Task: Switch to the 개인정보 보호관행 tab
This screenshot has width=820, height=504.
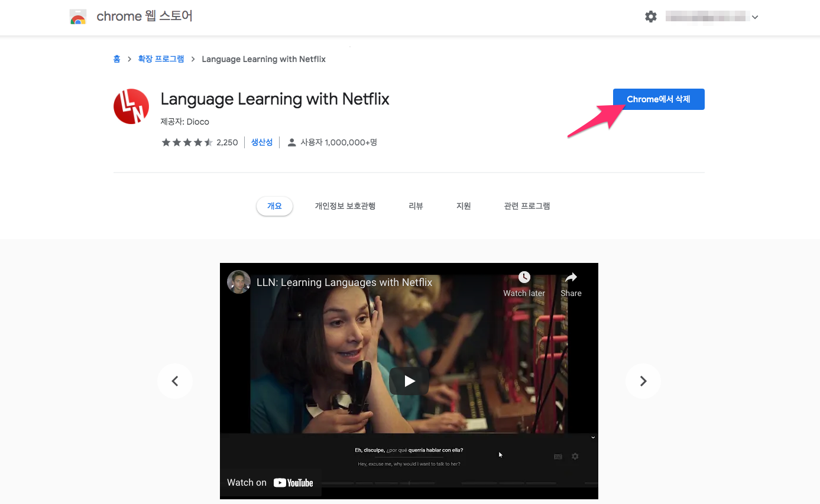Action: (x=345, y=206)
